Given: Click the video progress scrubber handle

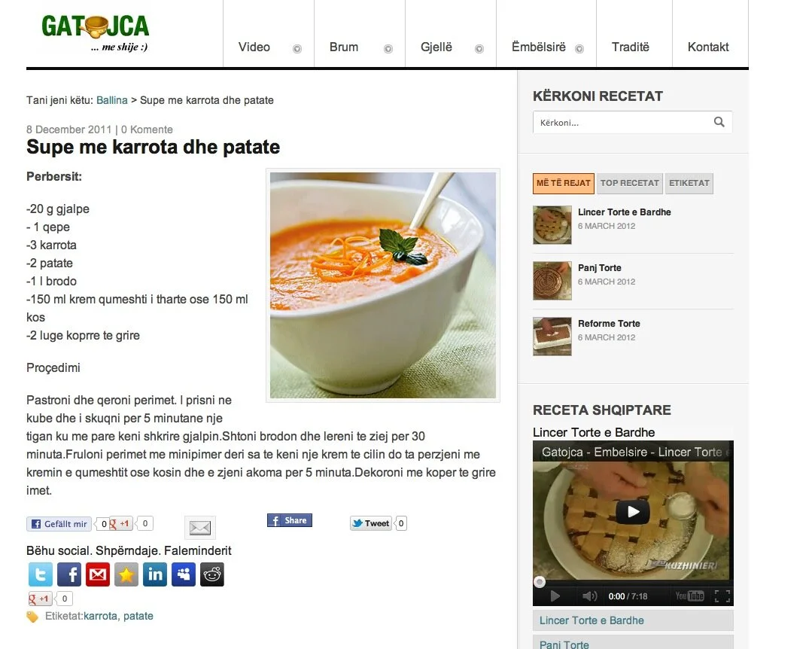Looking at the screenshot, I should [540, 582].
